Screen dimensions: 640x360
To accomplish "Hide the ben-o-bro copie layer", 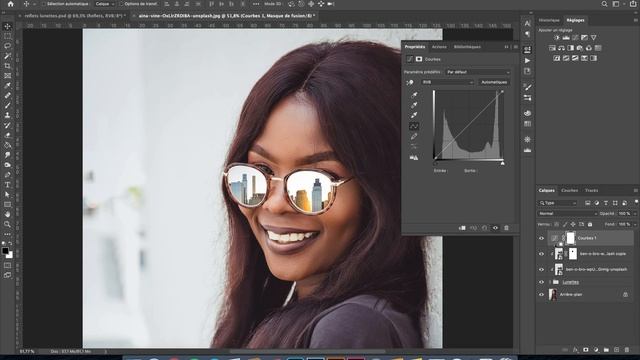I will (542, 254).
